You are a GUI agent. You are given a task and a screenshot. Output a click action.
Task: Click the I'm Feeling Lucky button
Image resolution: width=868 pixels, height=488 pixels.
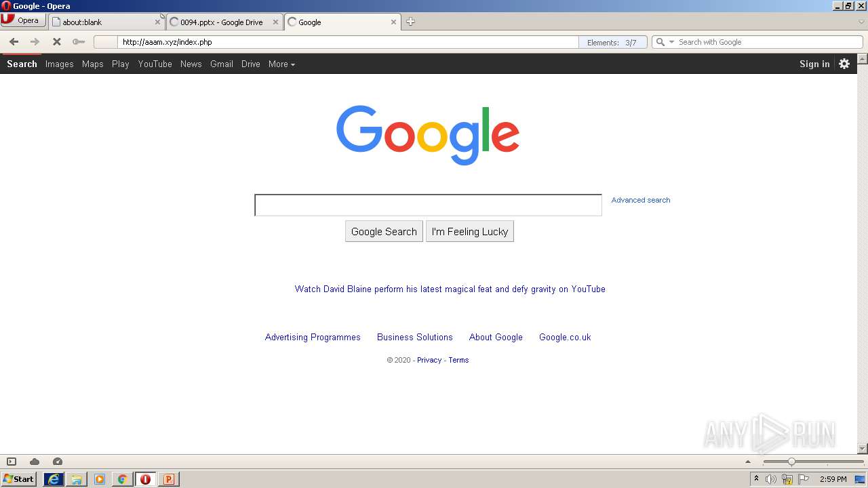tap(470, 231)
